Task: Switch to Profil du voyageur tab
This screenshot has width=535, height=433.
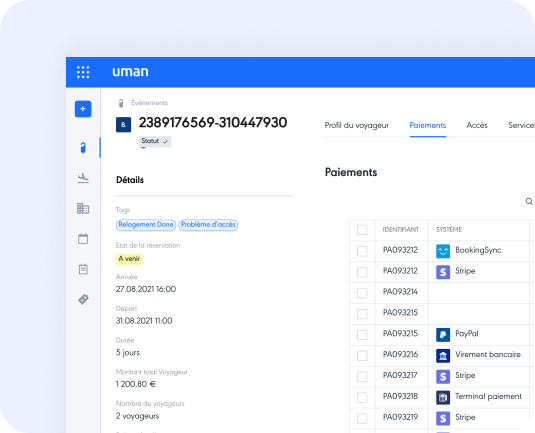Action: coord(357,125)
